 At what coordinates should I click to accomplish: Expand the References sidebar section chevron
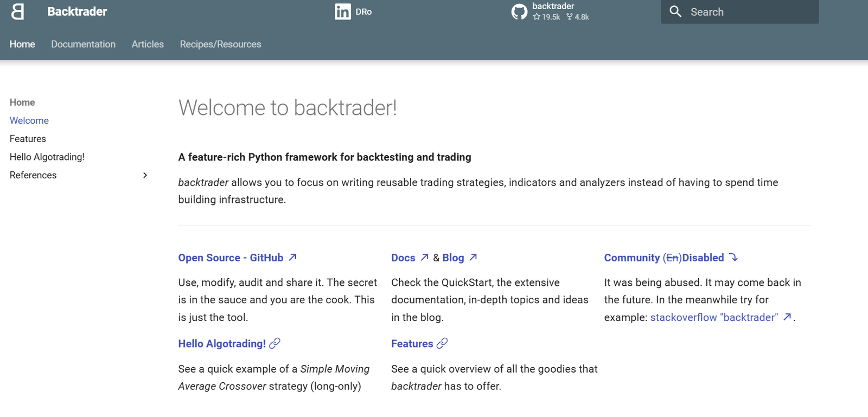pyautogui.click(x=145, y=175)
